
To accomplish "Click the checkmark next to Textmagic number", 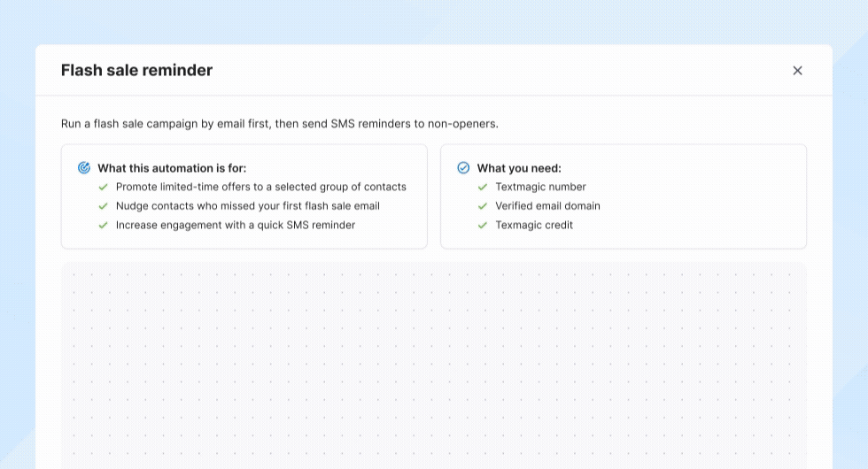I will click(x=483, y=188).
